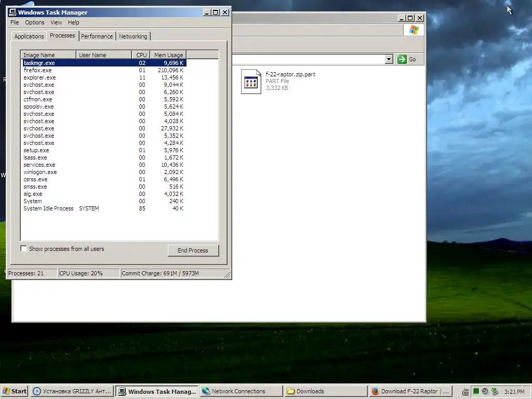532x399 pixels.
Task: Switch to the GRIZZLY installer taskbar button
Action: (72, 391)
